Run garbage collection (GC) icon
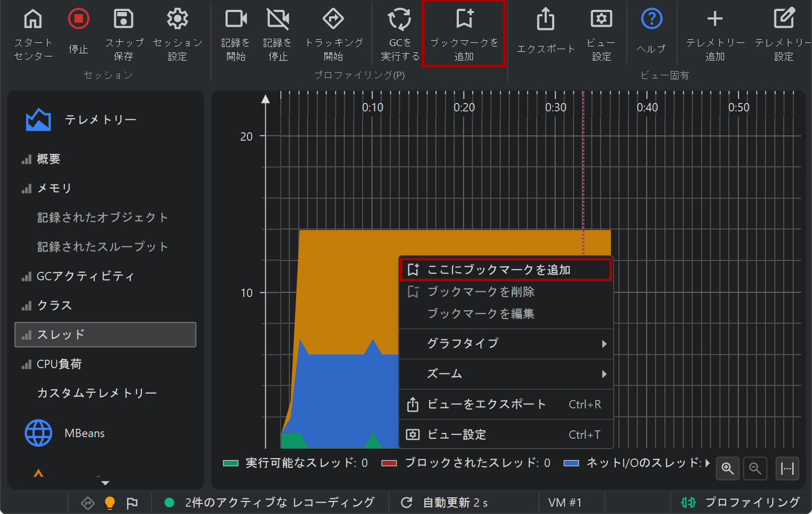 (400, 19)
